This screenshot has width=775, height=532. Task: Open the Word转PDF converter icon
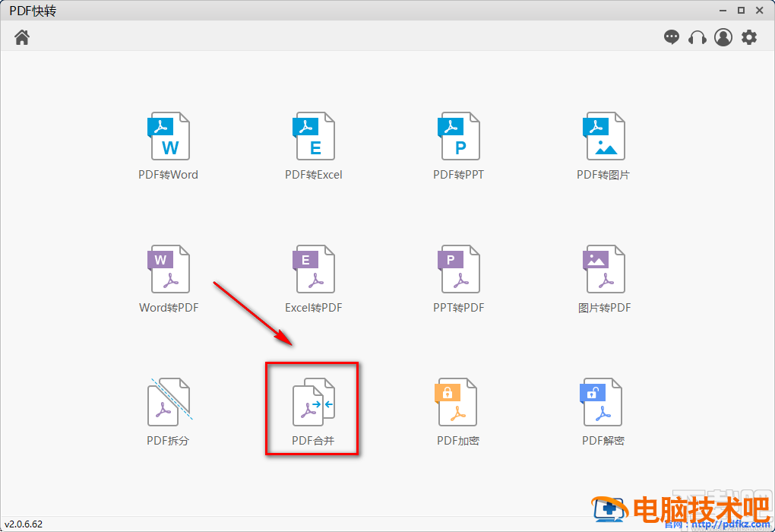[x=169, y=269]
